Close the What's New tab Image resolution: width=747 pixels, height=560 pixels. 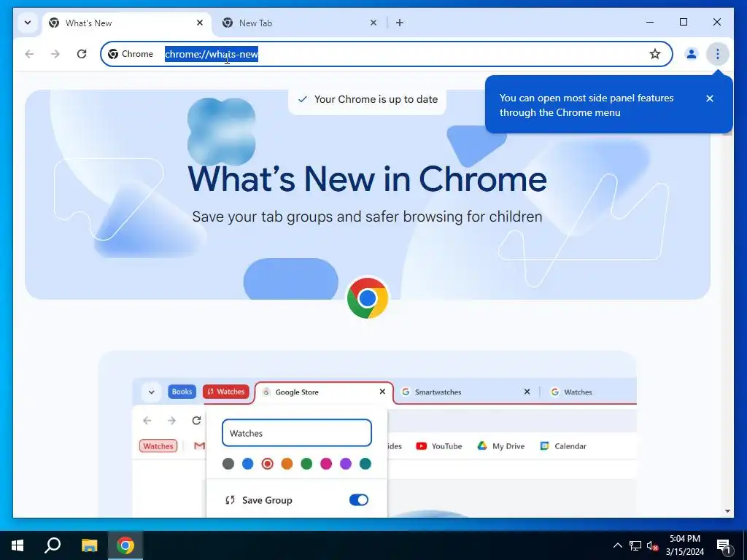200,23
